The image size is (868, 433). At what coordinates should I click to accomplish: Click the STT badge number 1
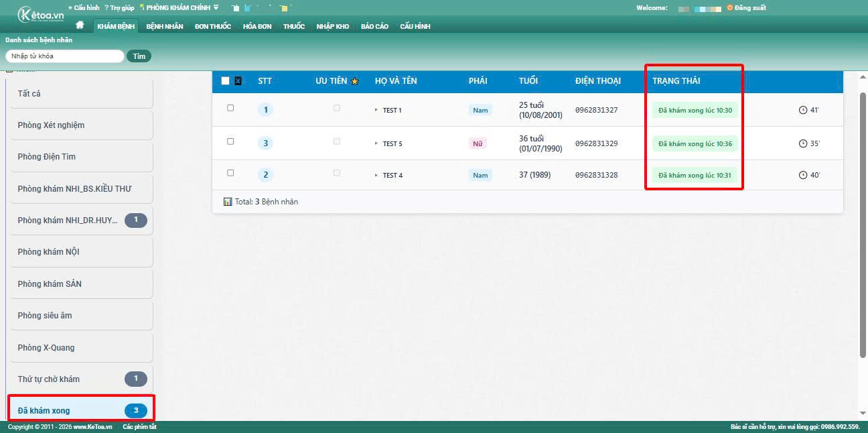pos(265,110)
